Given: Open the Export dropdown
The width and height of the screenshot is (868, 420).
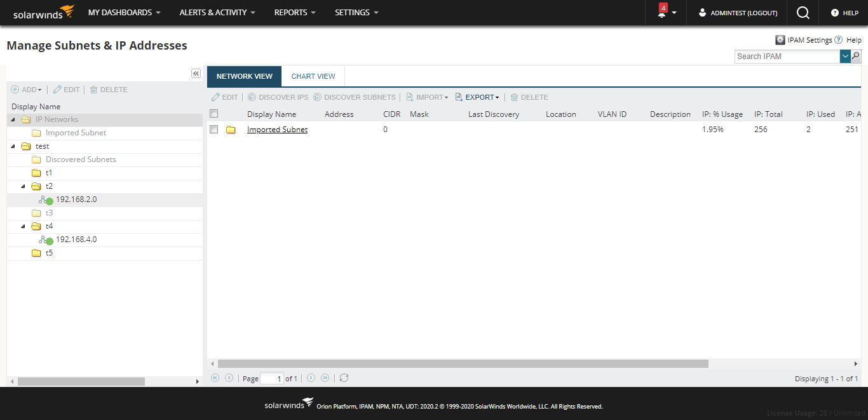Looking at the screenshot, I should 477,97.
